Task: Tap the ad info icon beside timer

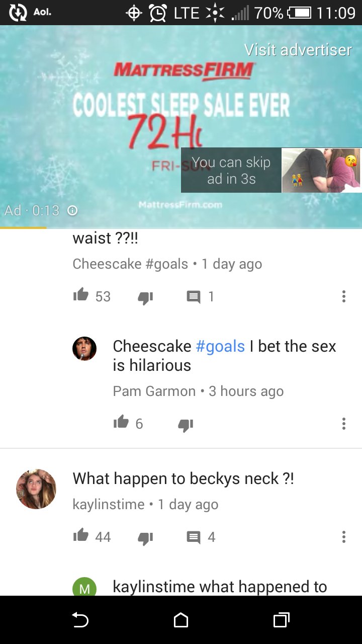Action: 72,210
